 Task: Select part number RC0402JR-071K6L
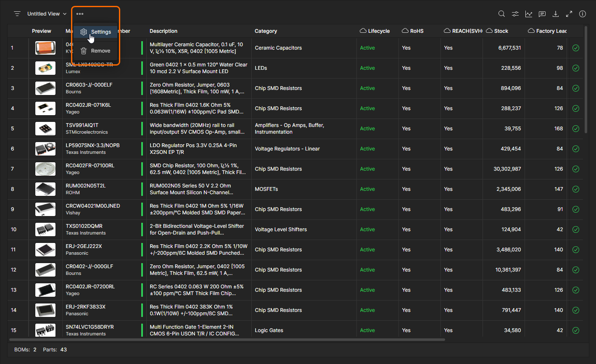coord(88,105)
